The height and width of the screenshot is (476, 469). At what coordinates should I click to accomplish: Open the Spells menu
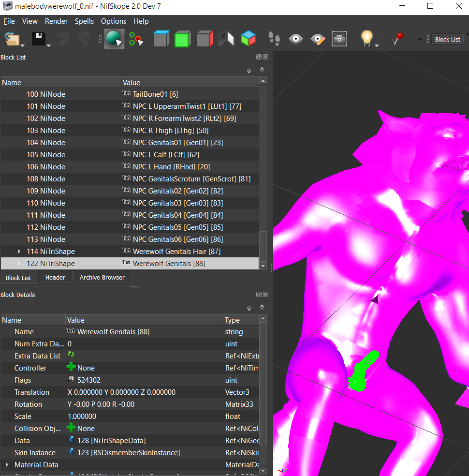[x=84, y=21]
